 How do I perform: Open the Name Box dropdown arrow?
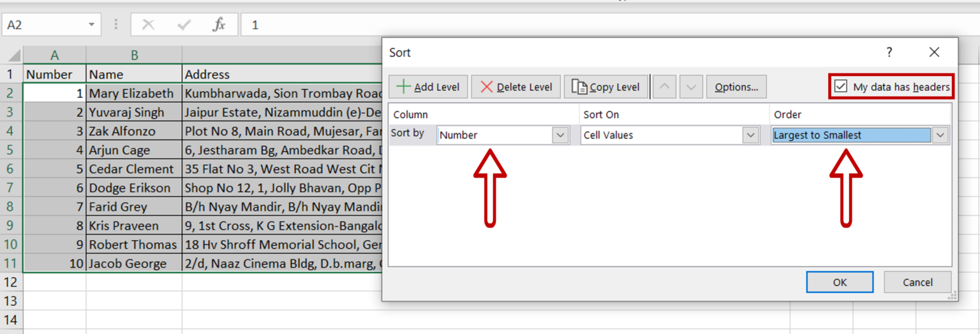pyautogui.click(x=92, y=25)
